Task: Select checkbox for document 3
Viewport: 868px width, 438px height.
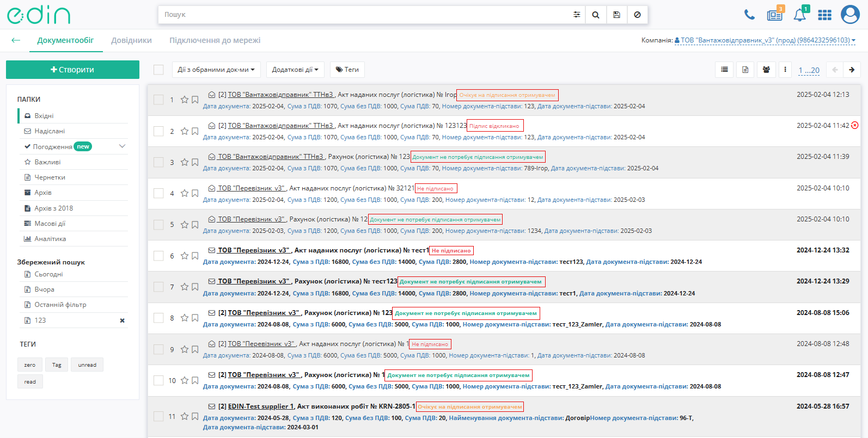Action: tap(158, 162)
